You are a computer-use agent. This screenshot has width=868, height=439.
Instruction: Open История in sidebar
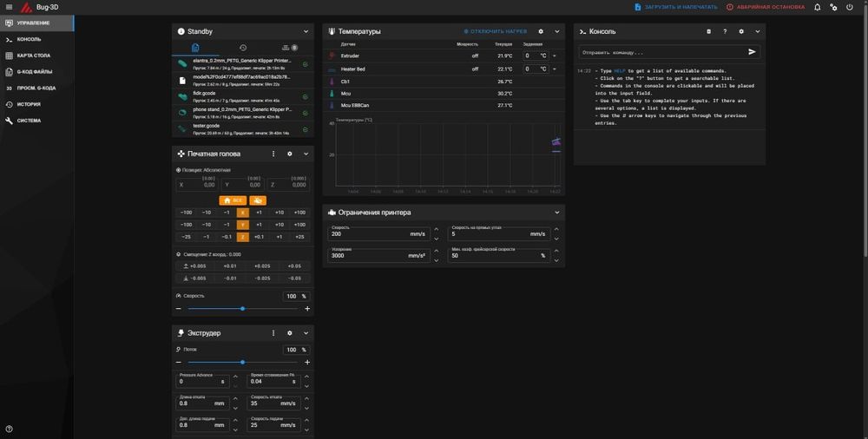pyautogui.click(x=36, y=104)
